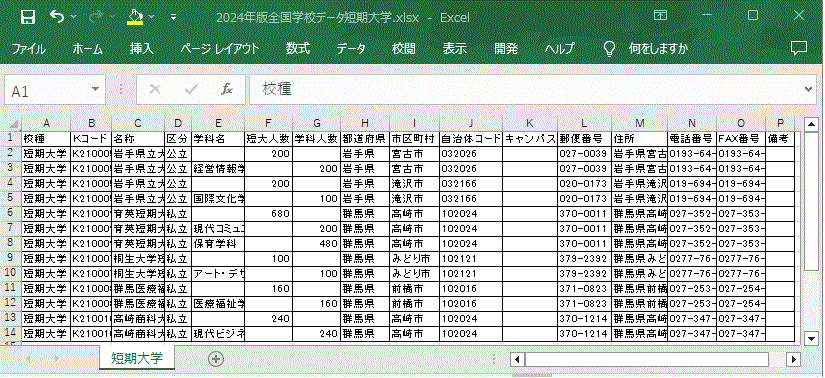
Task: Click the lightbulb Tell Me icon
Action: pos(609,48)
